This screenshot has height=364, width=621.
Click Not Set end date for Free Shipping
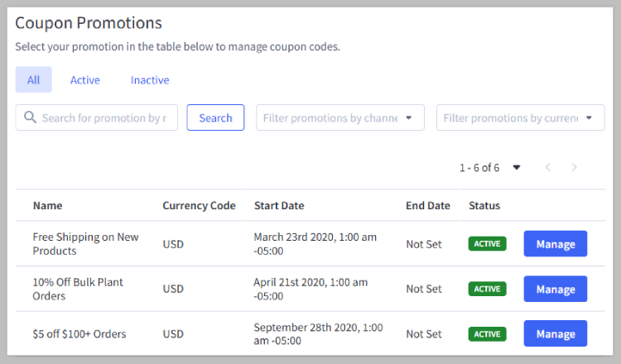tap(424, 244)
